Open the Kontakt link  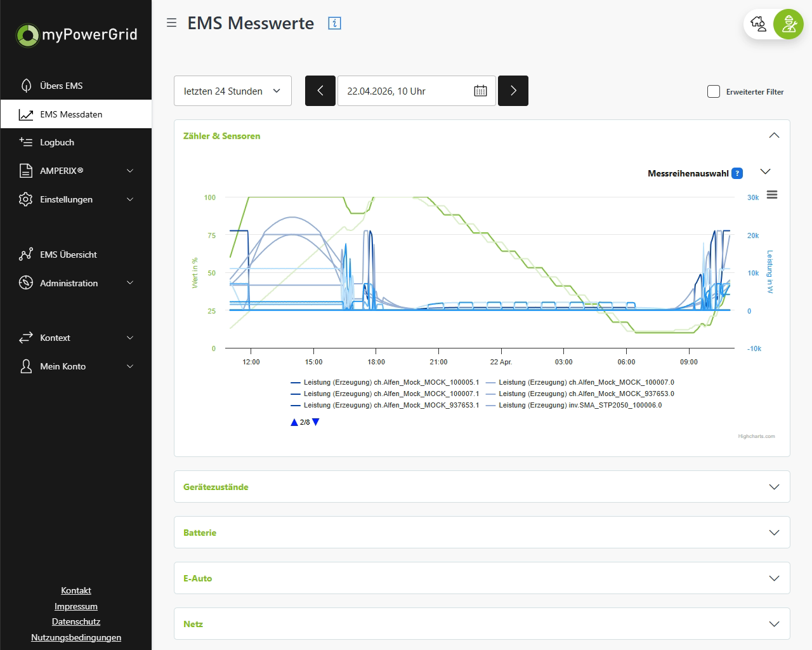pos(76,590)
